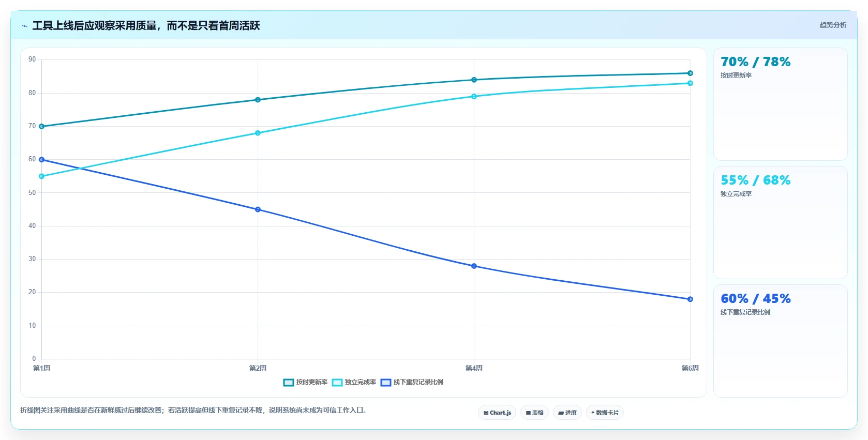Click the 线下重复记录比例 data point at 第4周
The width and height of the screenshot is (868, 440).
(474, 266)
